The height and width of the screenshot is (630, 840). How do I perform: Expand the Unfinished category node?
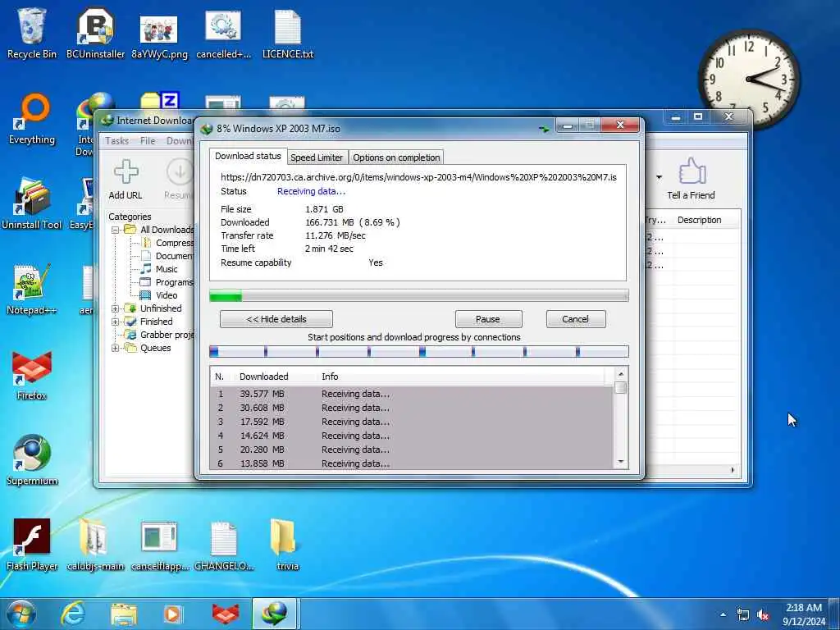[115, 308]
